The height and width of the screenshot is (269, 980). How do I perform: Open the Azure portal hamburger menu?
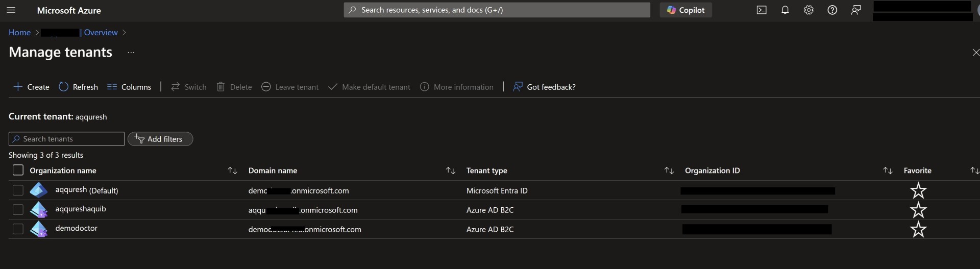click(11, 10)
